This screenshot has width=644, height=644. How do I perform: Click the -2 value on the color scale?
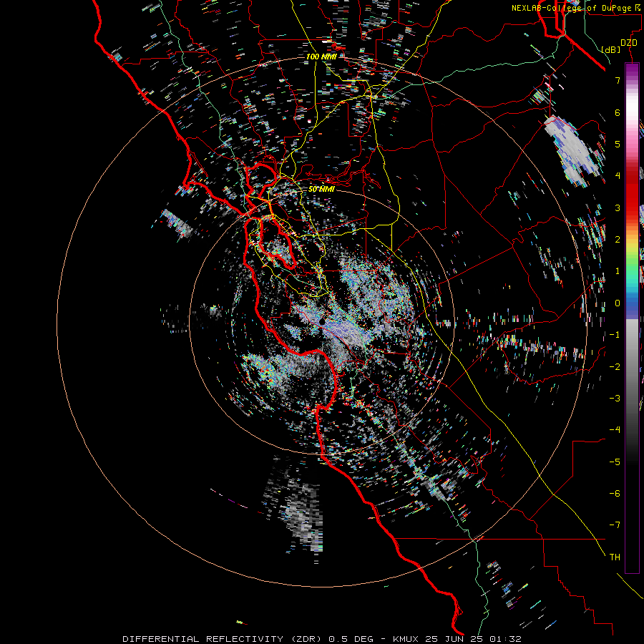coord(615,367)
